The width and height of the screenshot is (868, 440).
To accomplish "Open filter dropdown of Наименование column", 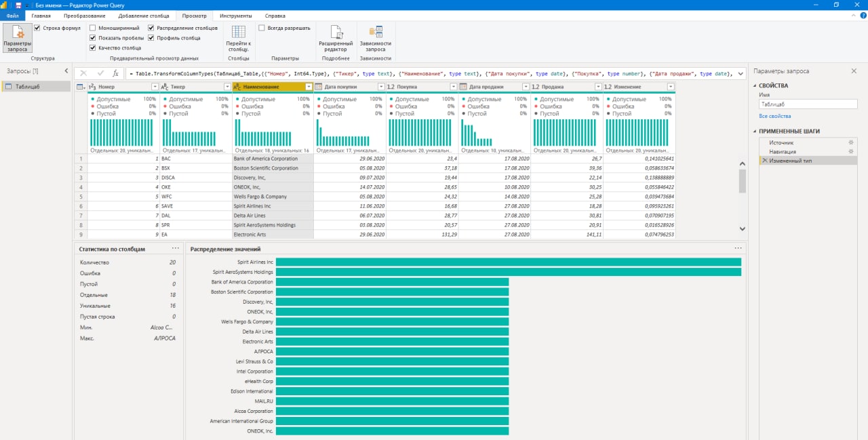I will tap(309, 87).
